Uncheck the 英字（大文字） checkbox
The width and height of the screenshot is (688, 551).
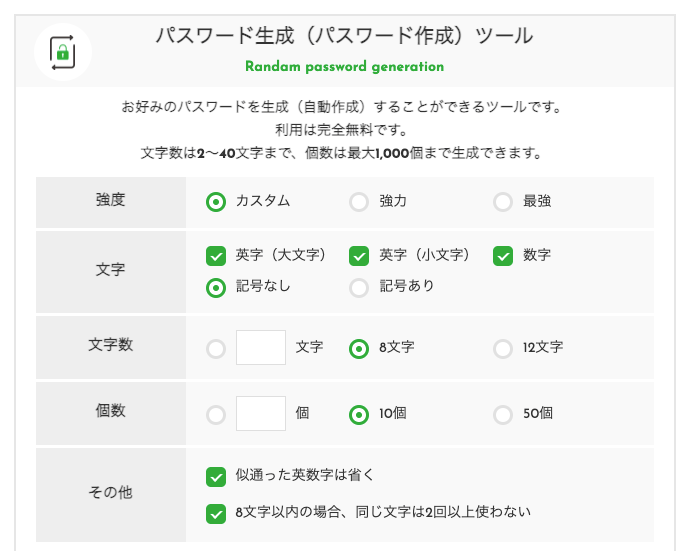tap(215, 256)
